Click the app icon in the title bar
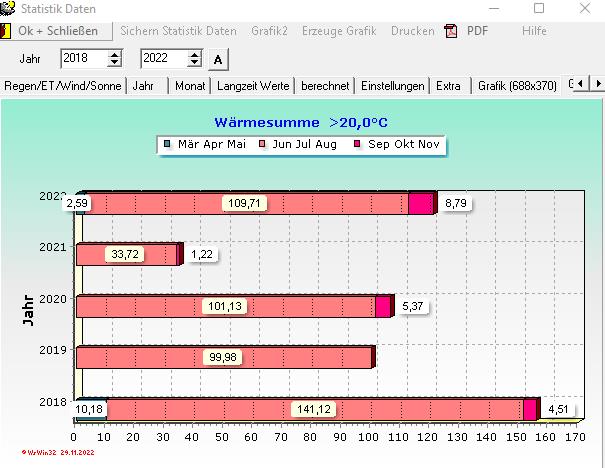This screenshot has height=468, width=605. coord(8,9)
